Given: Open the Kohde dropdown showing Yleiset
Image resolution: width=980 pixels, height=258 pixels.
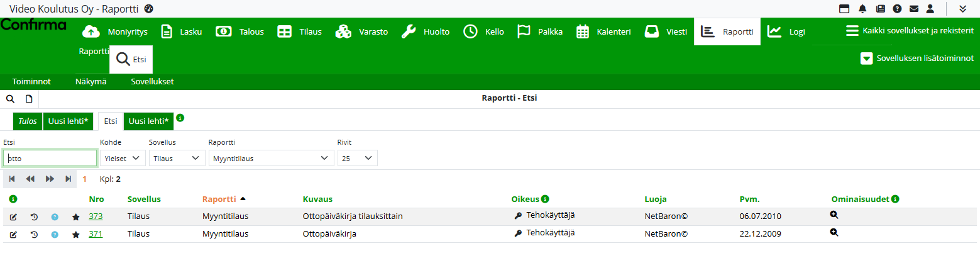Looking at the screenshot, I should (123, 159).
